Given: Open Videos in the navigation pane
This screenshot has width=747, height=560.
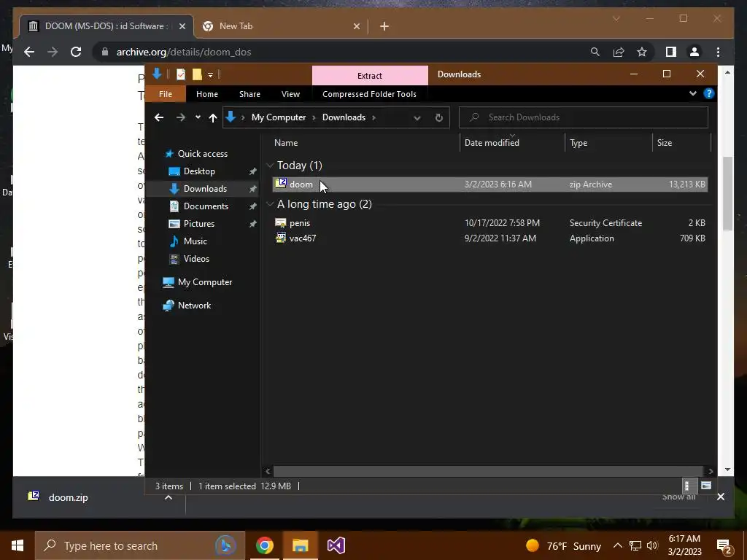Looking at the screenshot, I should [196, 259].
